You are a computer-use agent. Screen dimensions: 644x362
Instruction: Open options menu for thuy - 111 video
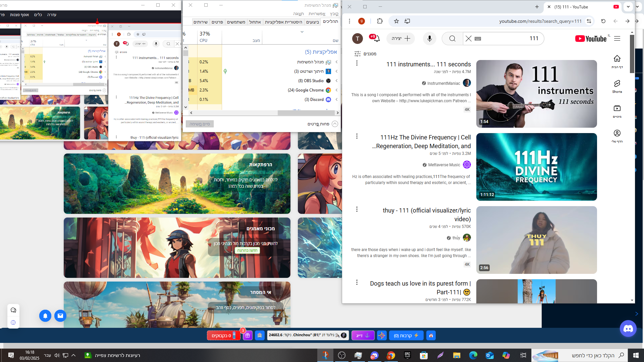coord(357,209)
